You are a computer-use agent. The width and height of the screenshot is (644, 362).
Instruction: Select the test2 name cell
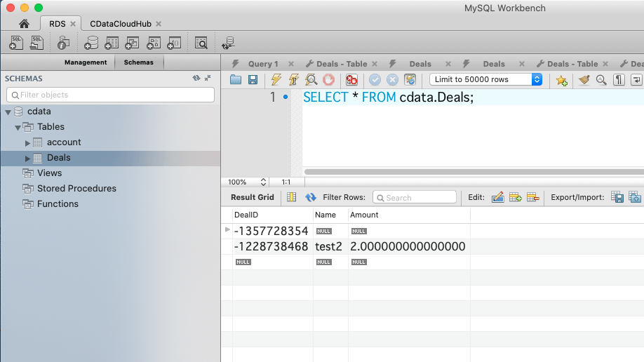click(330, 246)
